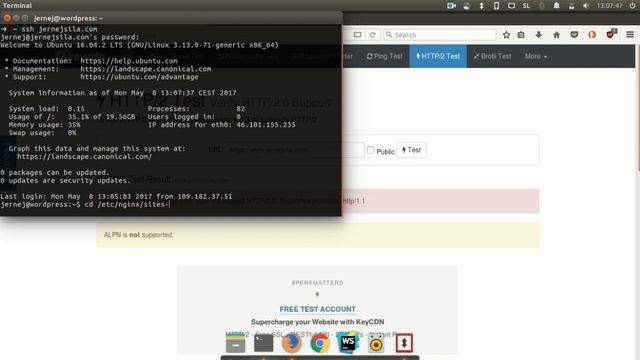Minimize the terminal window

click(x=16, y=18)
